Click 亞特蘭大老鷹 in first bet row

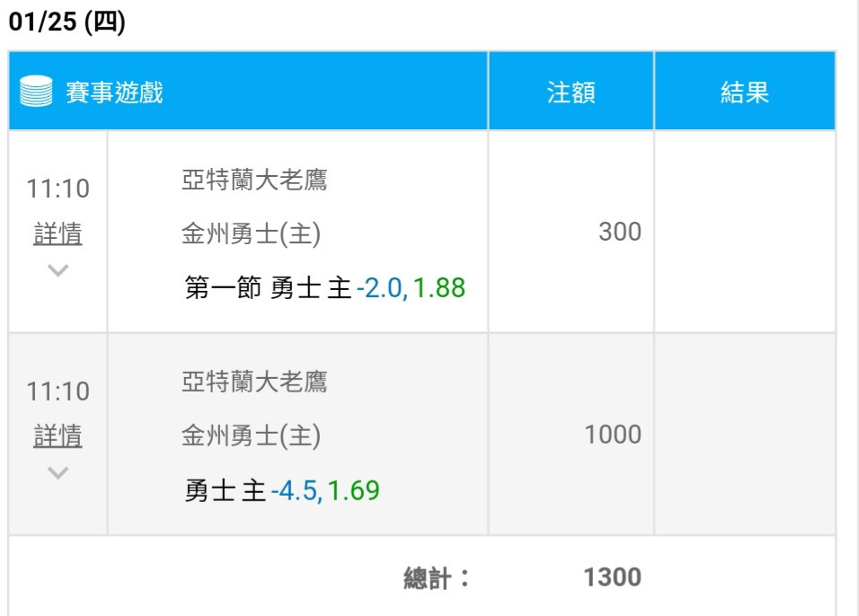tap(254, 180)
